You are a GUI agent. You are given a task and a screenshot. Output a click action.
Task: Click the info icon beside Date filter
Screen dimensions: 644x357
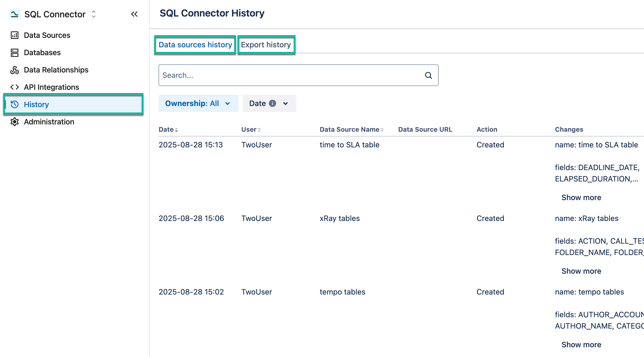pyautogui.click(x=273, y=103)
